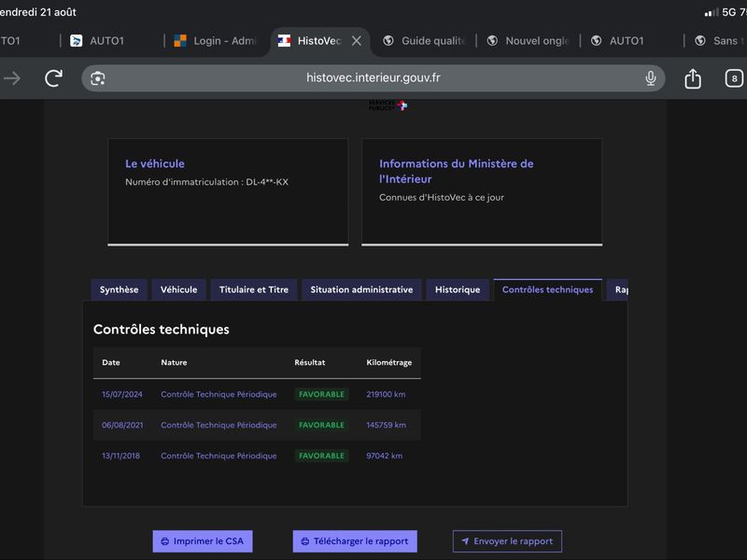This screenshot has height=560, width=747.
Task: Click the Services Publics logo
Action: click(x=388, y=105)
